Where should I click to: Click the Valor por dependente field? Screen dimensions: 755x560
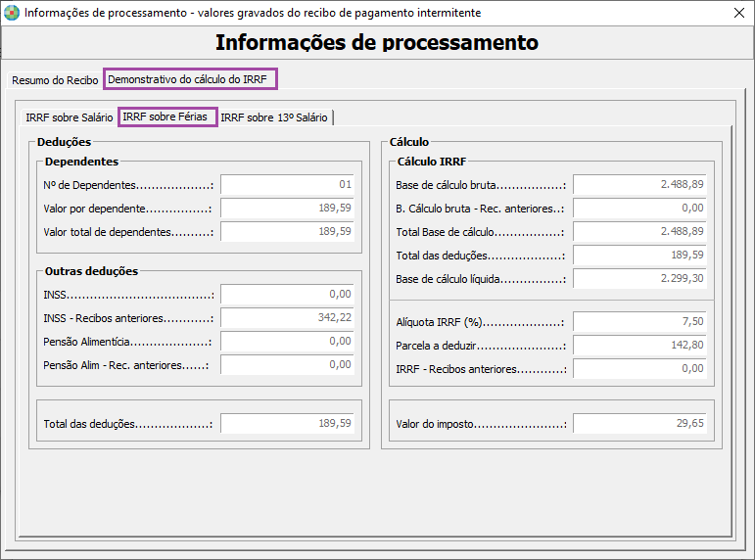pos(288,209)
